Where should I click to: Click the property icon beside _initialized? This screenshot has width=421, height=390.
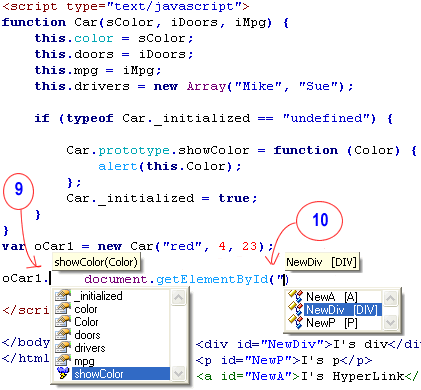click(x=63, y=296)
